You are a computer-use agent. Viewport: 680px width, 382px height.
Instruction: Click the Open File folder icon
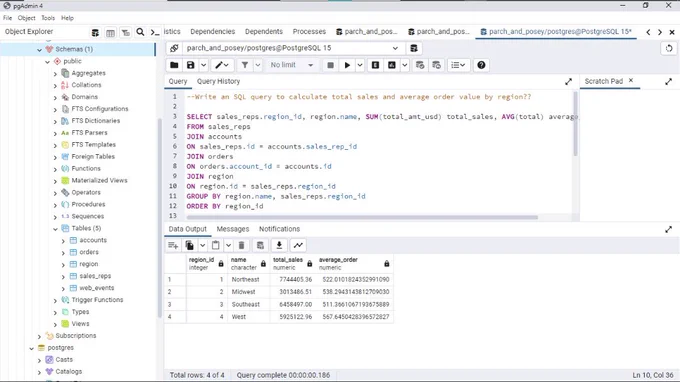coord(174,65)
